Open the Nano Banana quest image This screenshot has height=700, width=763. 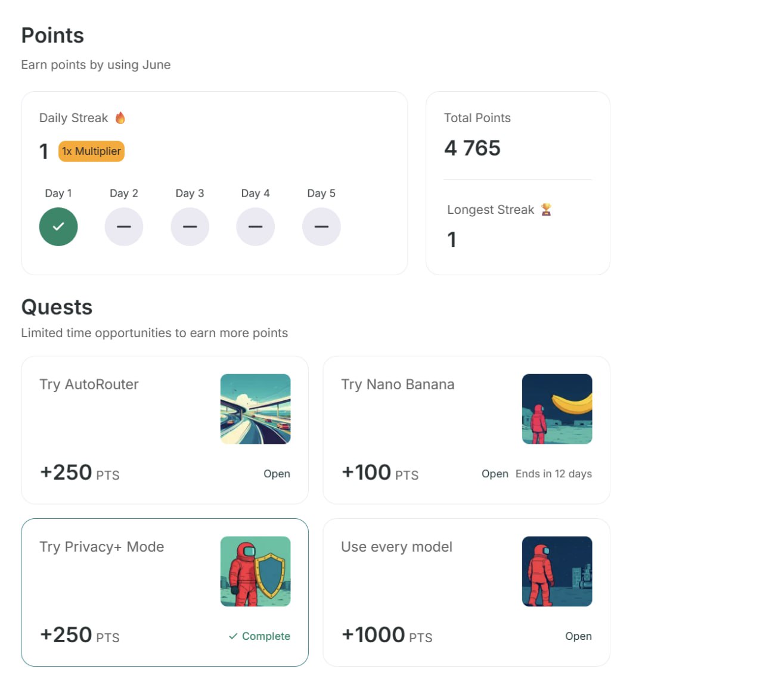click(x=557, y=409)
